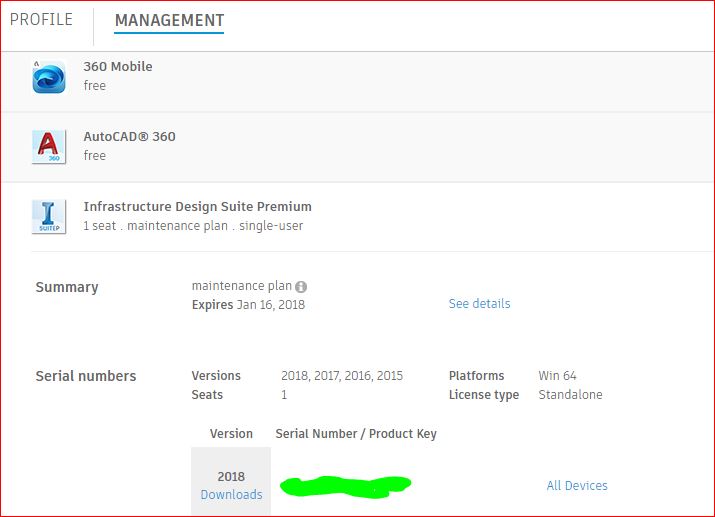Select the MANAGEMENT tab

pyautogui.click(x=169, y=21)
